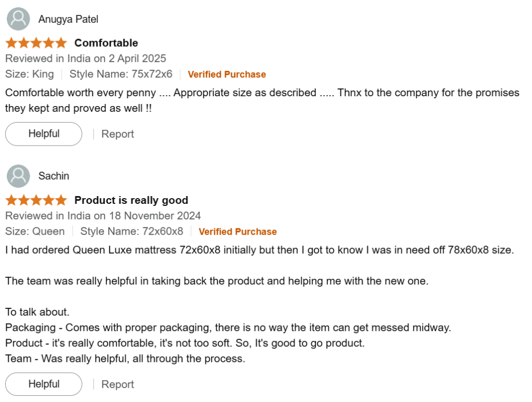The width and height of the screenshot is (532, 402).
Task: Select the 'Size: Queen' variant text
Action: pos(35,231)
